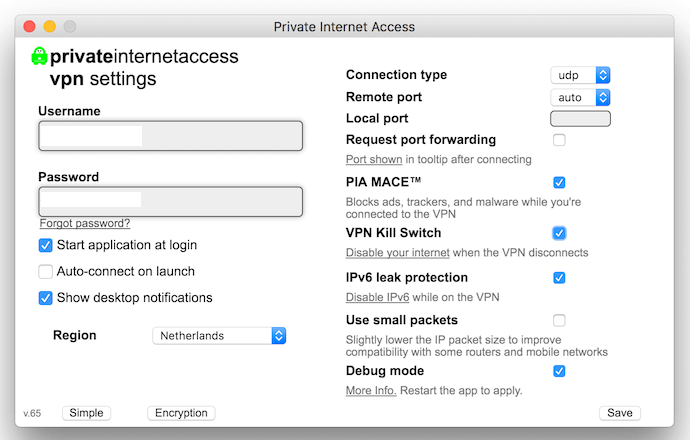Screen dimensions: 690x440
Task: Open the Encryption settings
Action: [x=181, y=413]
